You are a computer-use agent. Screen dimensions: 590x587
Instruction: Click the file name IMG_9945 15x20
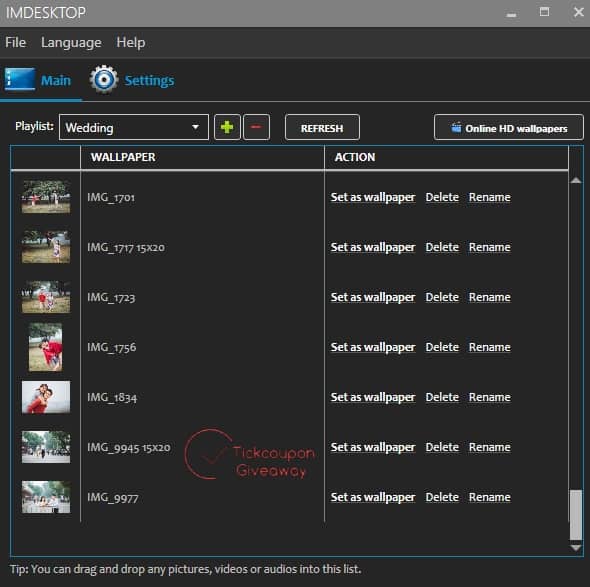[129, 448]
